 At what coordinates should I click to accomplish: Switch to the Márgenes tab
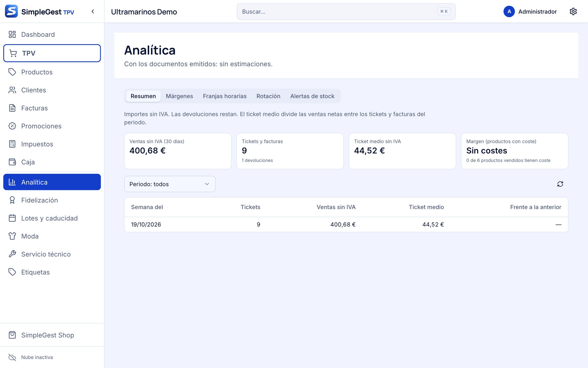[x=179, y=96]
